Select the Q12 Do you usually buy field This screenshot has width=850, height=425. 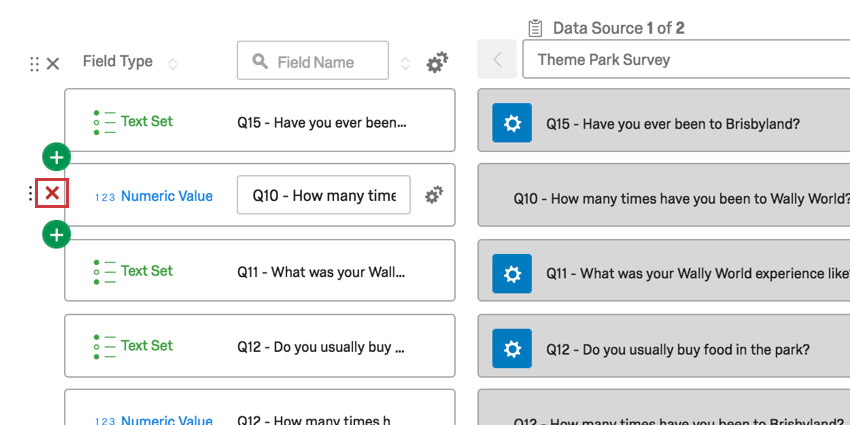click(x=320, y=346)
